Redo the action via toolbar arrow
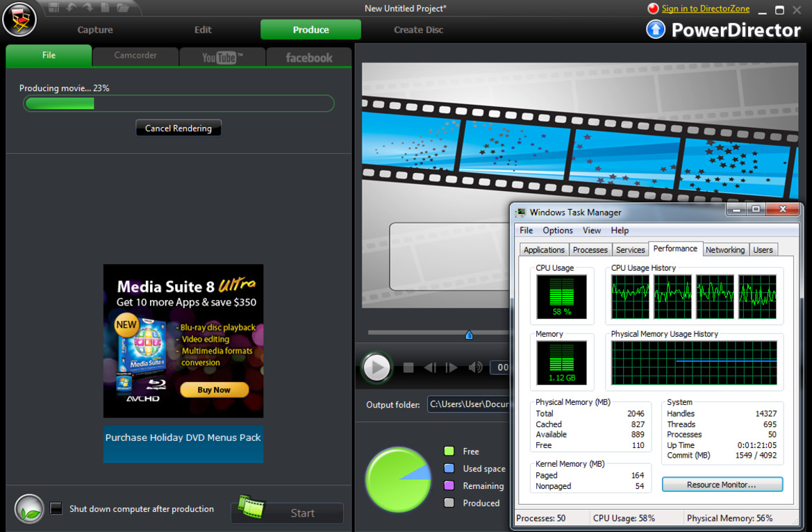The image size is (812, 532). tap(88, 7)
